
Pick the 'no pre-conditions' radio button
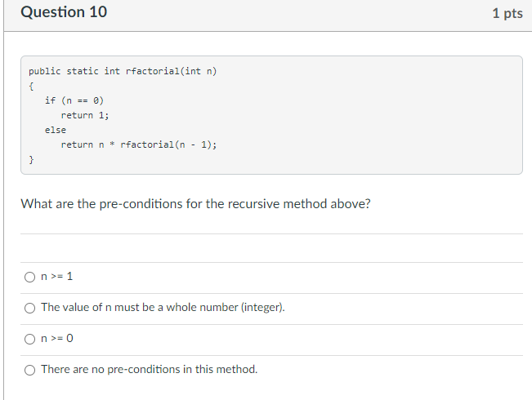coord(30,370)
